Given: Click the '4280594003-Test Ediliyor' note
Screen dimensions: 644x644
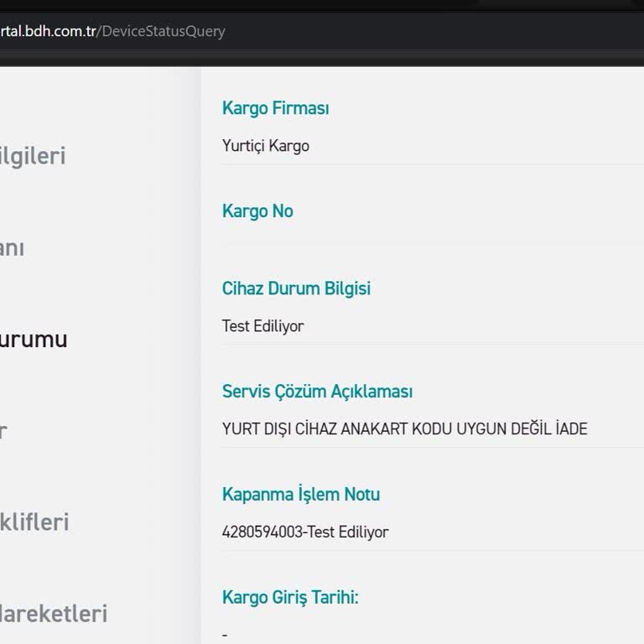Looking at the screenshot, I should pos(305,532).
